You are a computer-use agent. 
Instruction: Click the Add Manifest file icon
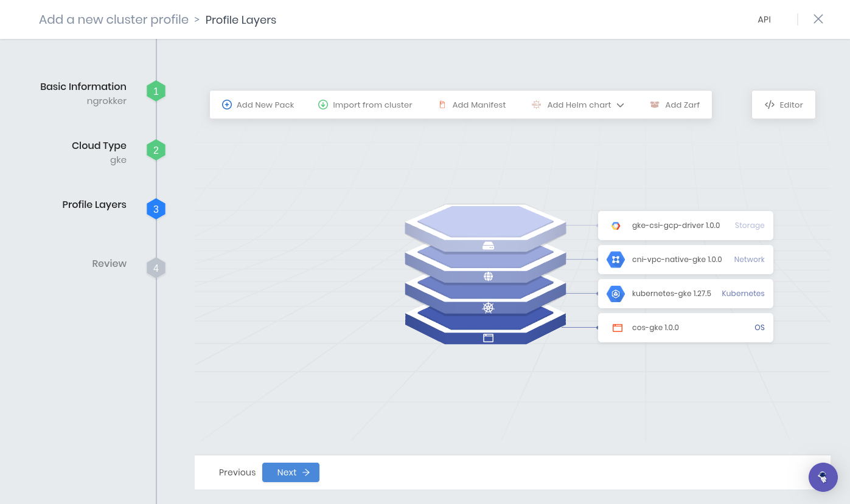pos(443,105)
